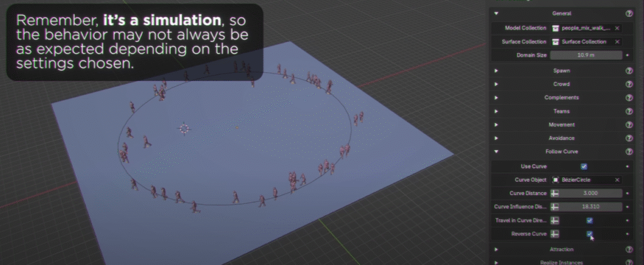Expand the Movement panel
The width and height of the screenshot is (644, 265).
coord(496,125)
